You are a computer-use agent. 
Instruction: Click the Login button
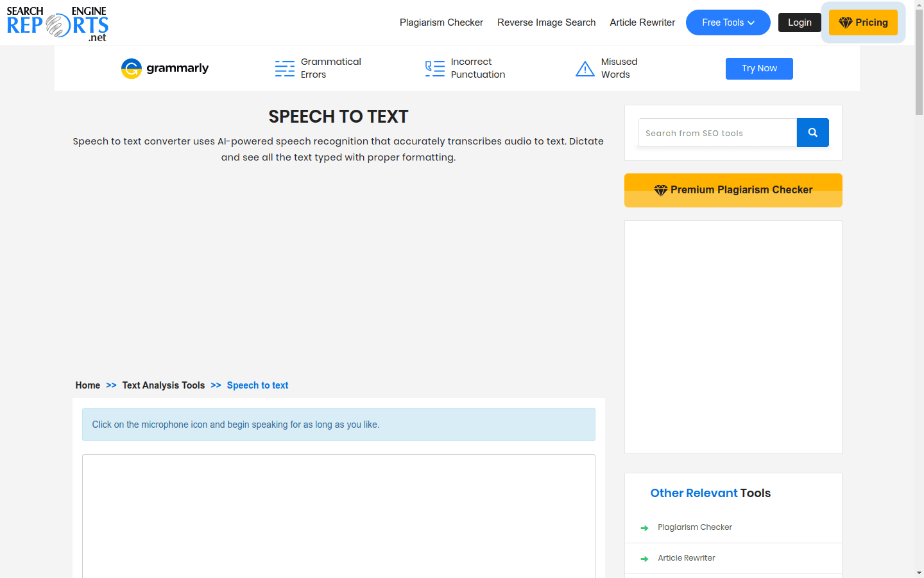click(800, 22)
